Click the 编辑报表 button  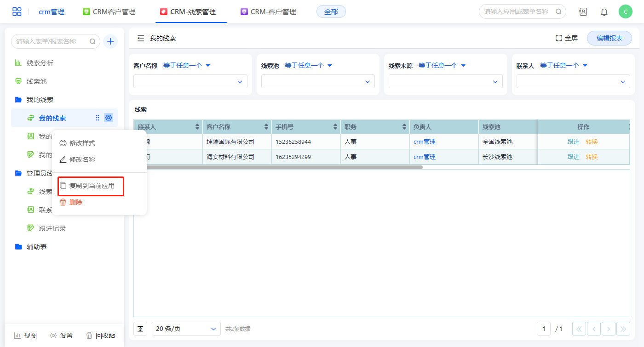pyautogui.click(x=609, y=39)
